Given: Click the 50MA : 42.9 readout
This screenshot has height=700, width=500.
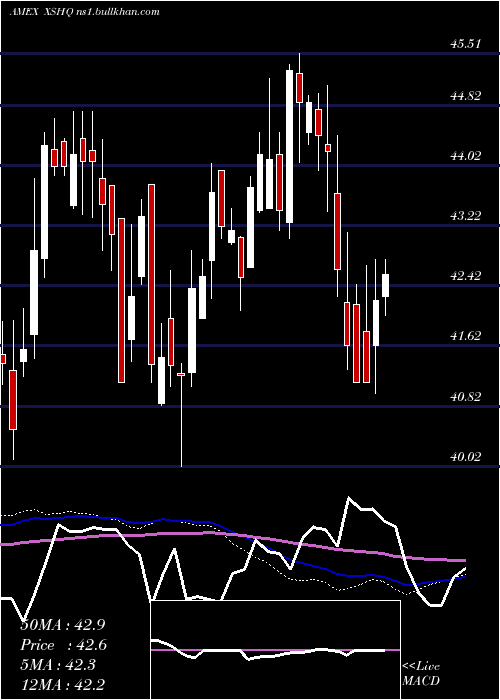Looking at the screenshot, I should pyautogui.click(x=63, y=625).
